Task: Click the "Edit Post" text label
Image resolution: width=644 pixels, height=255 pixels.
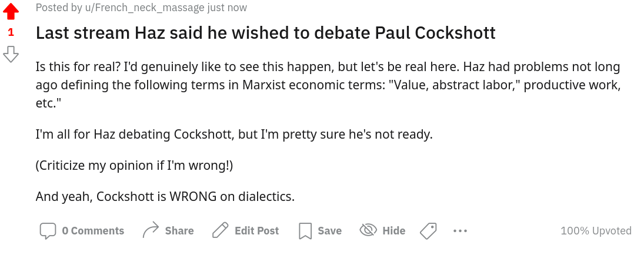Action: (256, 231)
